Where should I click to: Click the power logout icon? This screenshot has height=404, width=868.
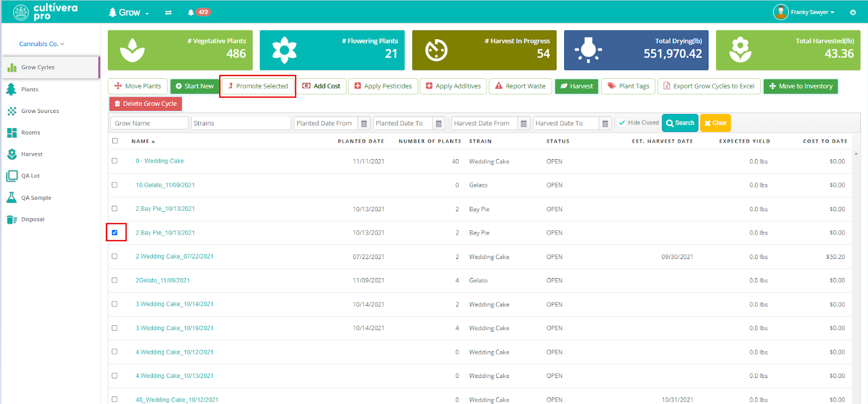click(x=853, y=12)
